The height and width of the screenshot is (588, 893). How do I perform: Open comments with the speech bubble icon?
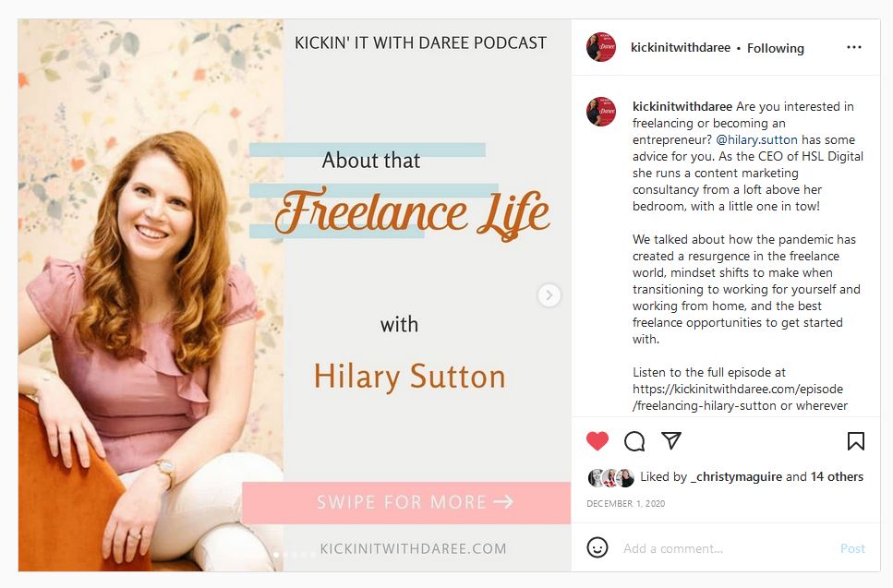click(634, 441)
